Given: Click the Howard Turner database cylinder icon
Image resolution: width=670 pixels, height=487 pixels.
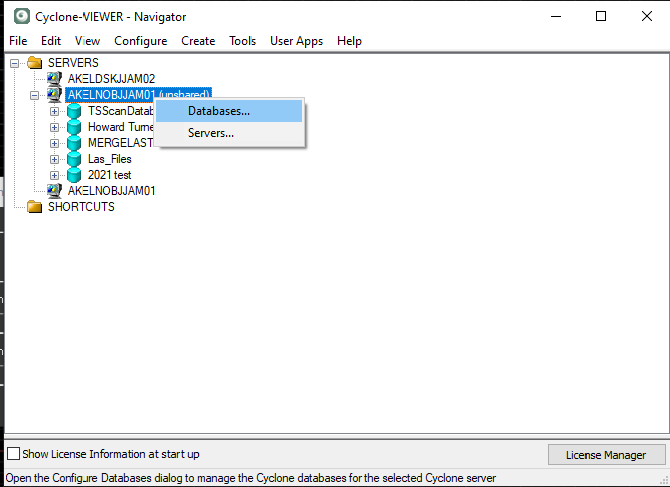Looking at the screenshot, I should [74, 127].
